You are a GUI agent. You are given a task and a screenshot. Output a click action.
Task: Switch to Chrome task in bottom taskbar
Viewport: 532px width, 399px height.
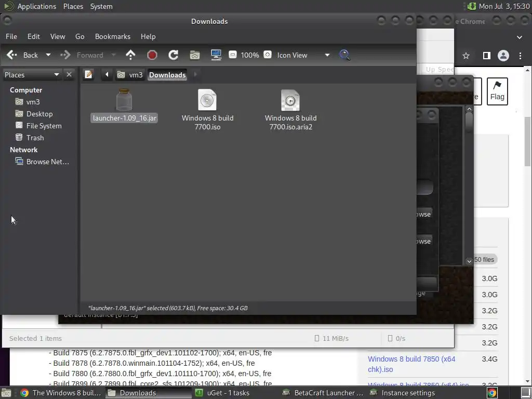pyautogui.click(x=60, y=393)
